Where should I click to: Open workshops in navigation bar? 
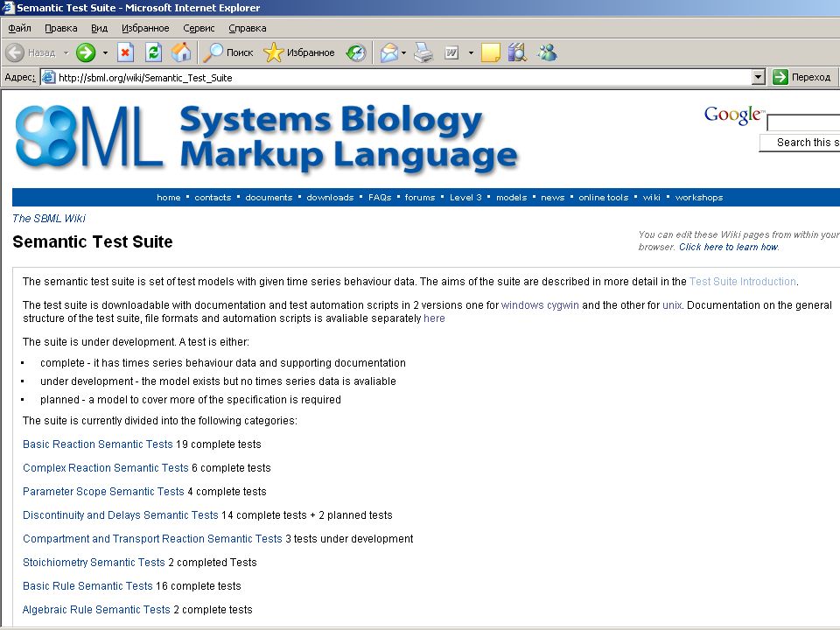pyautogui.click(x=699, y=198)
